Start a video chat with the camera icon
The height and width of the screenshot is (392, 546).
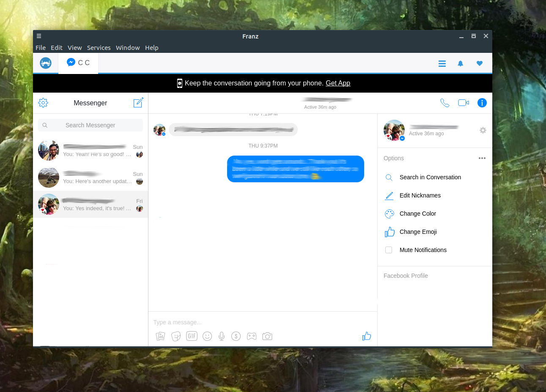(x=464, y=103)
